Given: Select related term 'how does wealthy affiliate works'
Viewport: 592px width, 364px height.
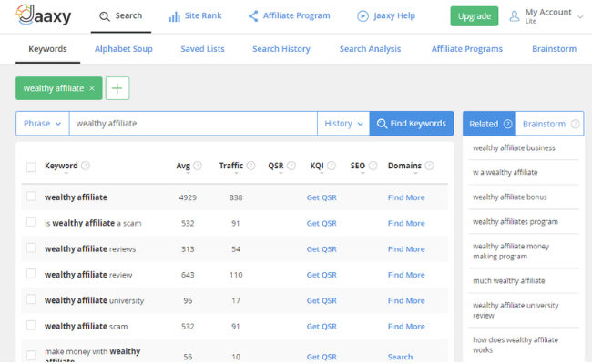Looking at the screenshot, I should tap(515, 345).
